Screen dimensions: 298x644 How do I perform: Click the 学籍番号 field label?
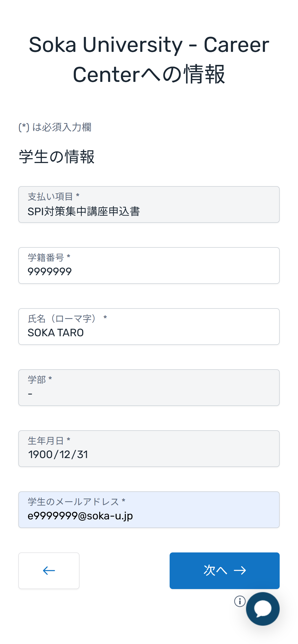[x=46, y=258]
